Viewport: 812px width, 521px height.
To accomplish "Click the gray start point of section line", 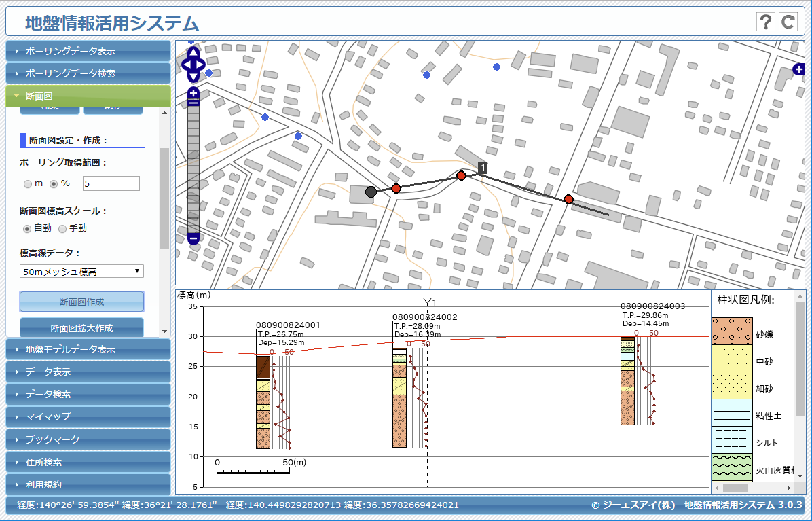I will point(371,192).
